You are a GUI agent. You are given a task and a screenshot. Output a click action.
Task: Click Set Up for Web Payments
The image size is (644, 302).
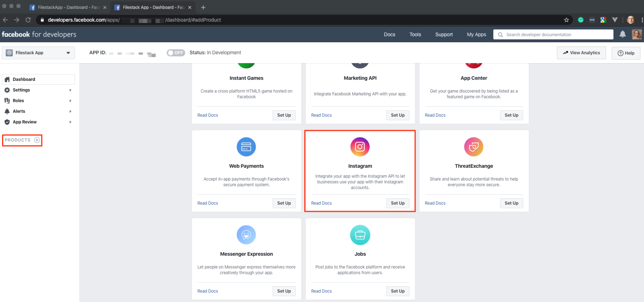tap(284, 203)
